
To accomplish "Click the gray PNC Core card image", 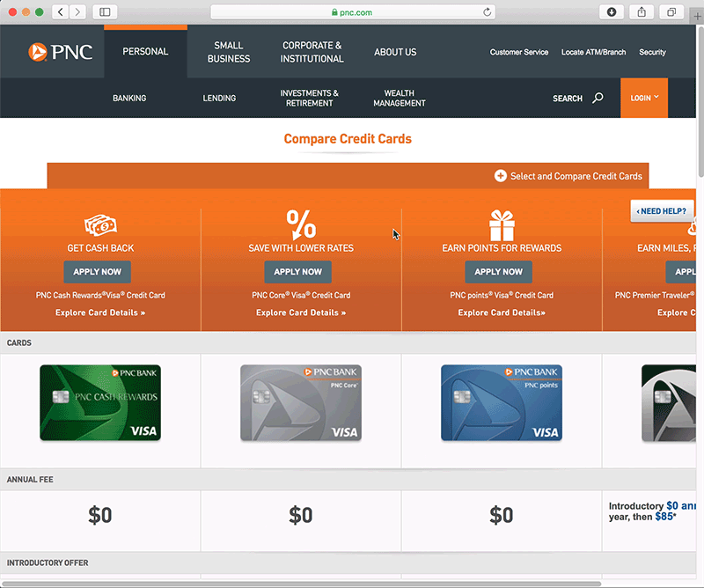I will (301, 402).
